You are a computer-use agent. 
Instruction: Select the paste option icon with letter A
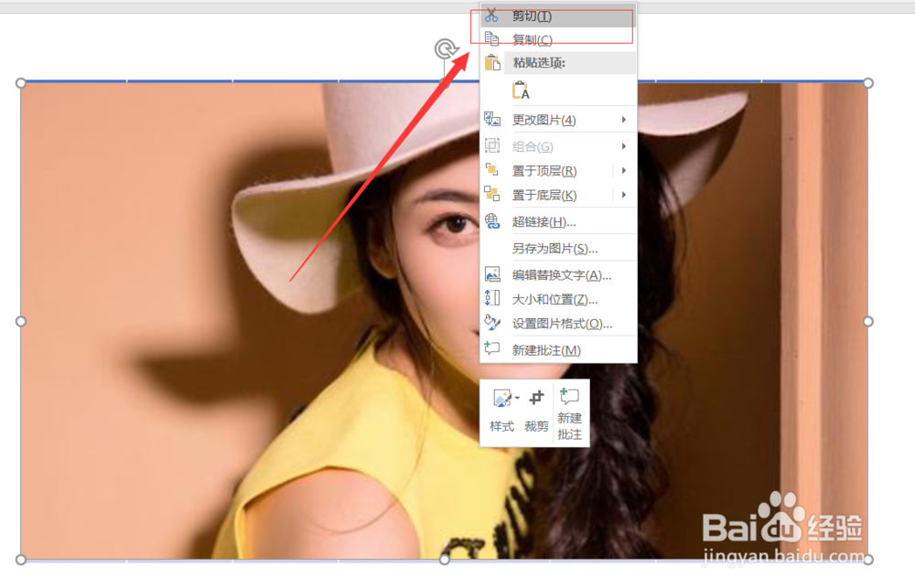tap(521, 91)
